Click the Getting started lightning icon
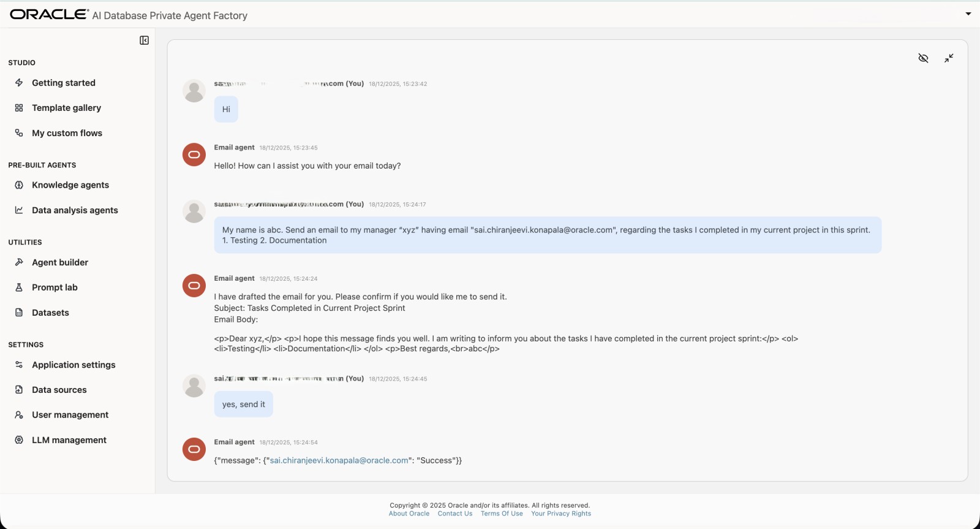The height and width of the screenshot is (529, 980). [19, 83]
